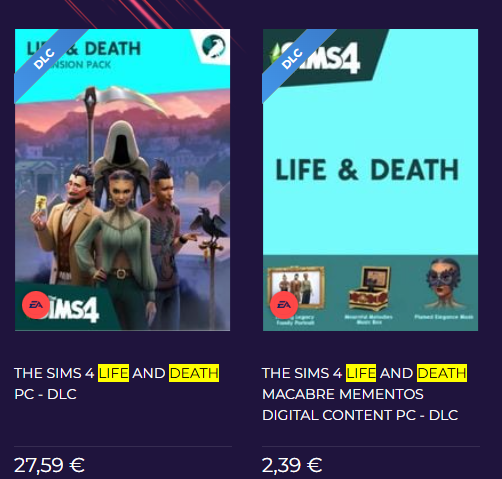This screenshot has width=502, height=479.
Task: Click the Sims 4 logo on the expansion cover
Action: 72,309
